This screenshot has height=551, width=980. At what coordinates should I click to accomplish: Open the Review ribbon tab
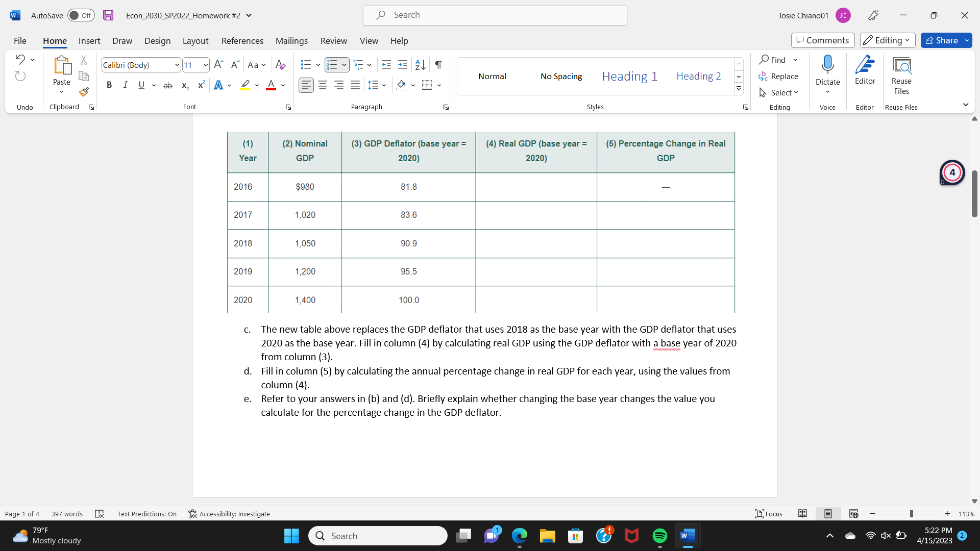pyautogui.click(x=333, y=41)
